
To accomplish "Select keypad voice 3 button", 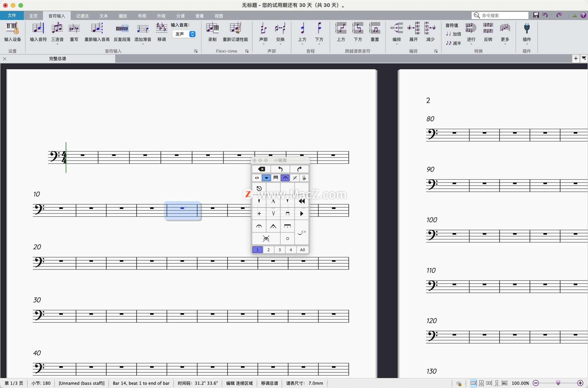I will (x=280, y=250).
